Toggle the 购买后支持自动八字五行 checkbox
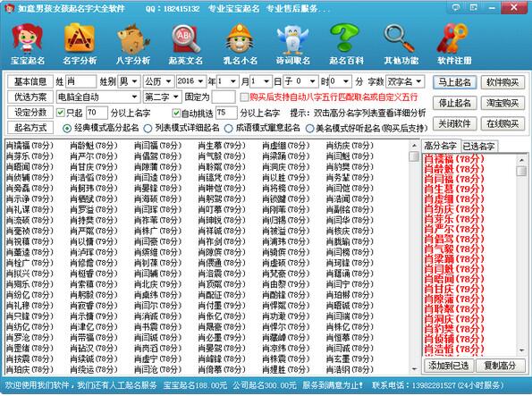Viewport: 532px width, 396px height. [243, 97]
